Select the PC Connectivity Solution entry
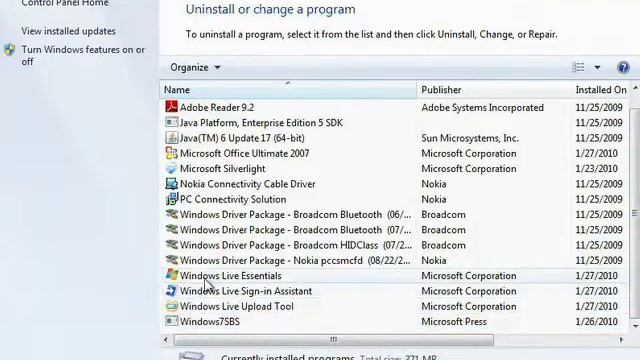Screen dimensions: 640x360 click(233, 199)
